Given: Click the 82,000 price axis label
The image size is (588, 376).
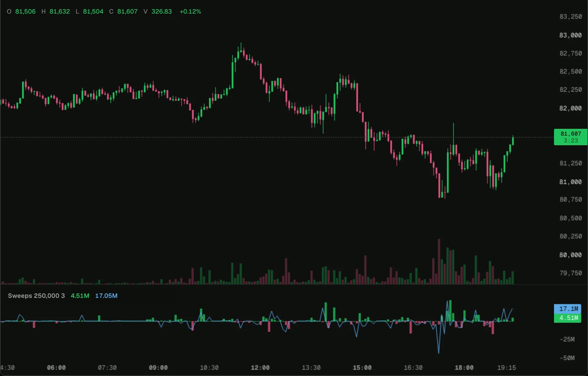Looking at the screenshot, I should [570, 108].
